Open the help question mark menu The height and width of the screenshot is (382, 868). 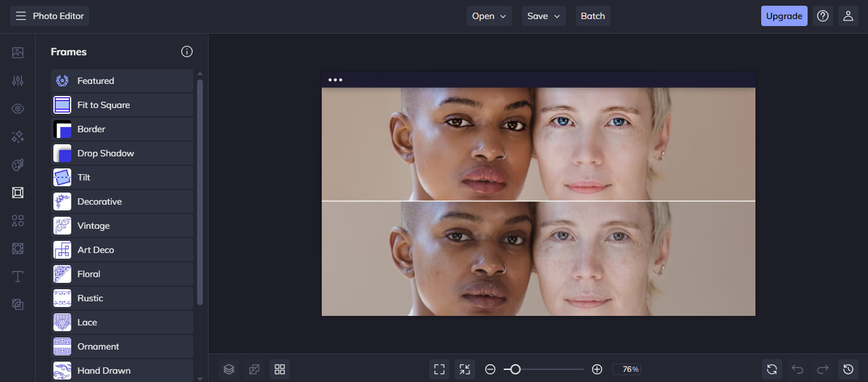(822, 15)
